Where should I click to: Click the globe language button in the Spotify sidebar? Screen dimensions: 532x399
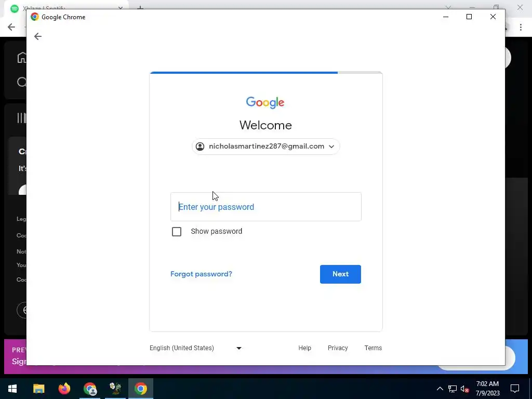pyautogui.click(x=22, y=310)
